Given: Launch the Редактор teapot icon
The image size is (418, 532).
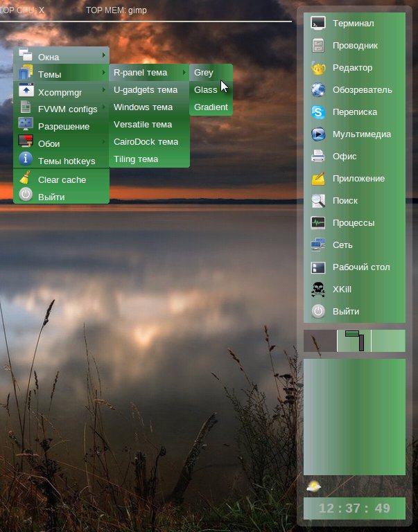Looking at the screenshot, I should [x=318, y=68].
